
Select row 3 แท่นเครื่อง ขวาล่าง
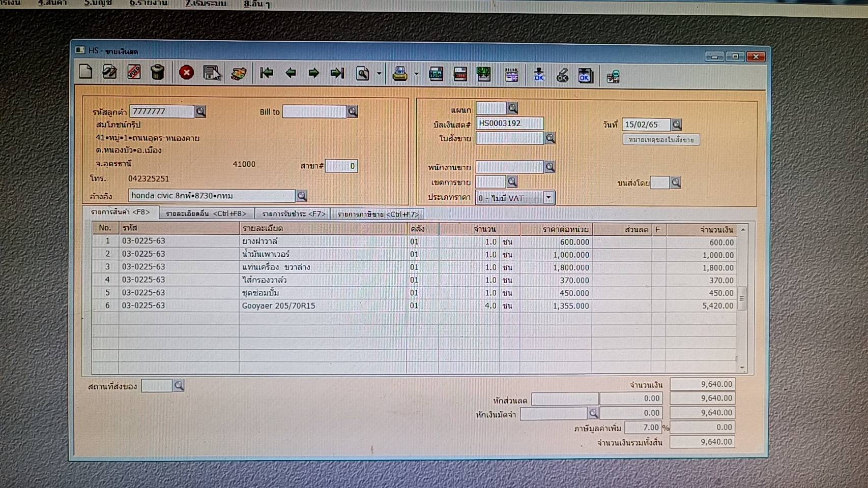[414, 267]
